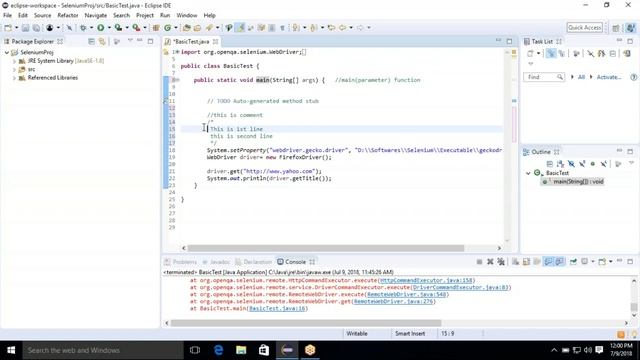Open dropdown arrow next to Debug icon
This screenshot has width=640, height=360.
[x=91, y=28]
